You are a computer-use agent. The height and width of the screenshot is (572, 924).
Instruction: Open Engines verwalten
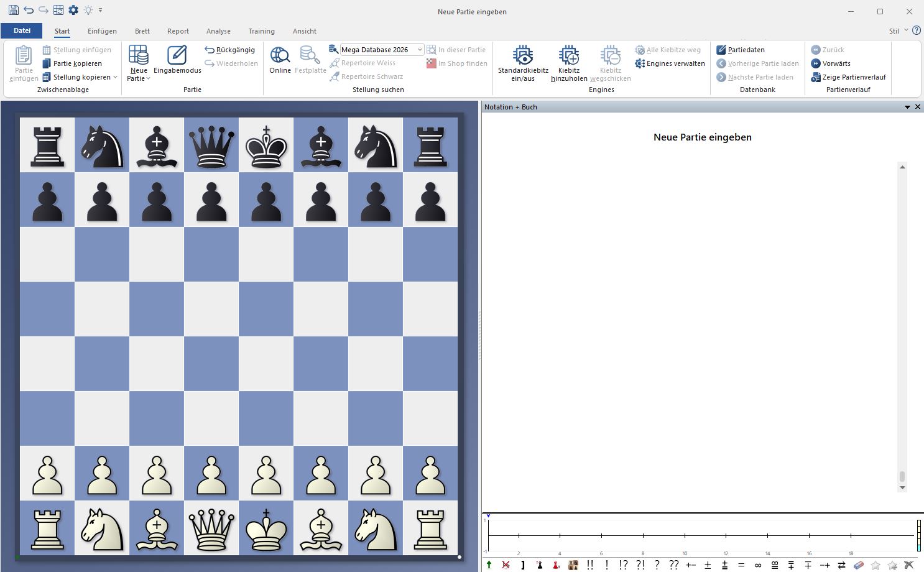click(670, 63)
